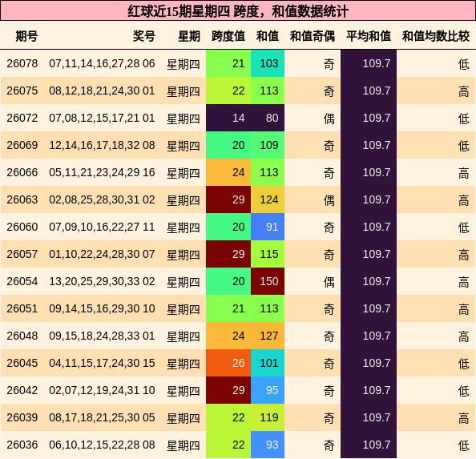Image resolution: width=476 pixels, height=459 pixels.
Task: Click span value 24 in row 26066
Action: pos(228,172)
